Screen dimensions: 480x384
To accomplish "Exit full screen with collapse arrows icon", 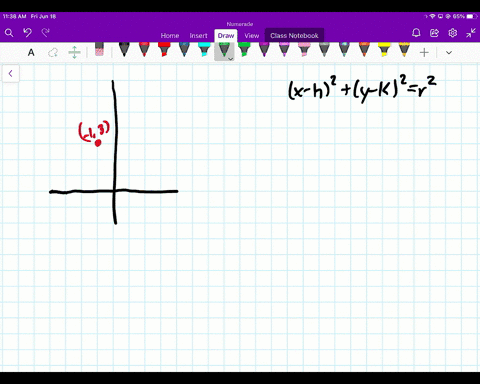I will (x=471, y=33).
